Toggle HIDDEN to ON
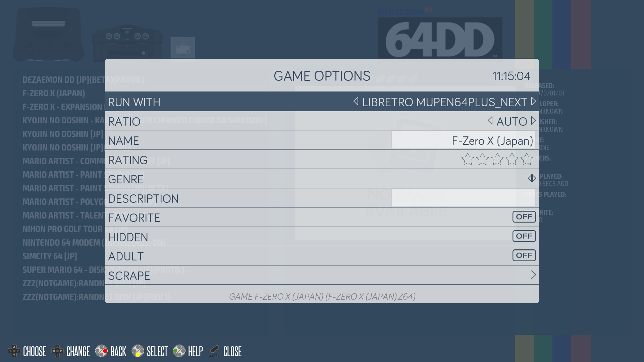 pos(524,236)
